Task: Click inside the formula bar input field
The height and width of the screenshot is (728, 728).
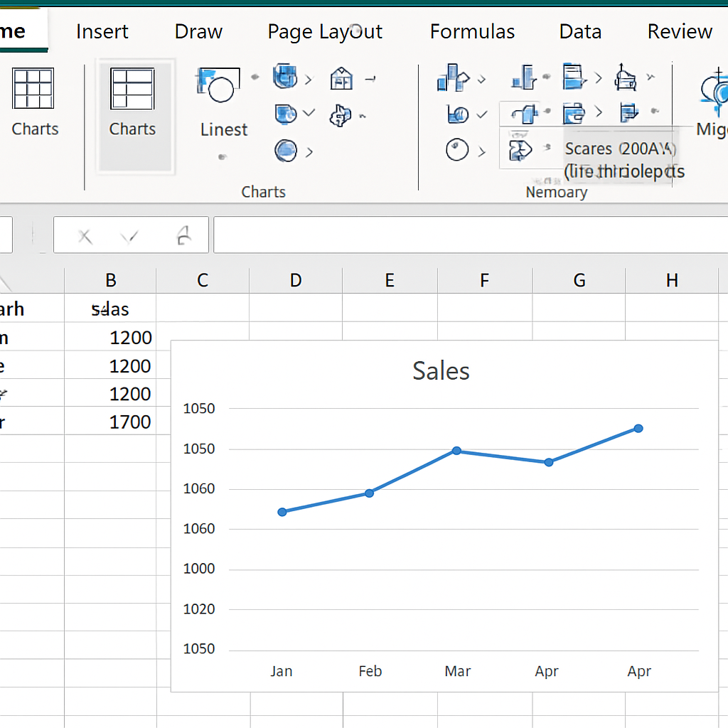Action: (x=471, y=235)
